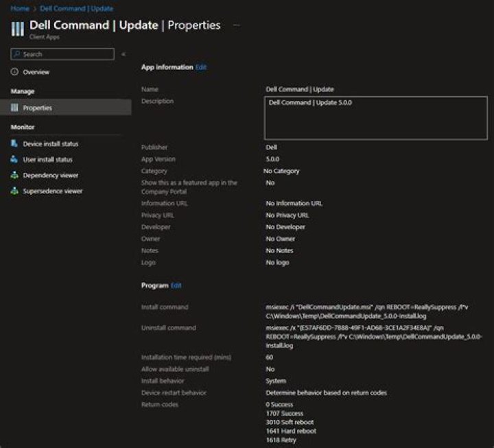494x448 pixels.
Task: Focus the sidebar Search field
Action: tap(62, 54)
